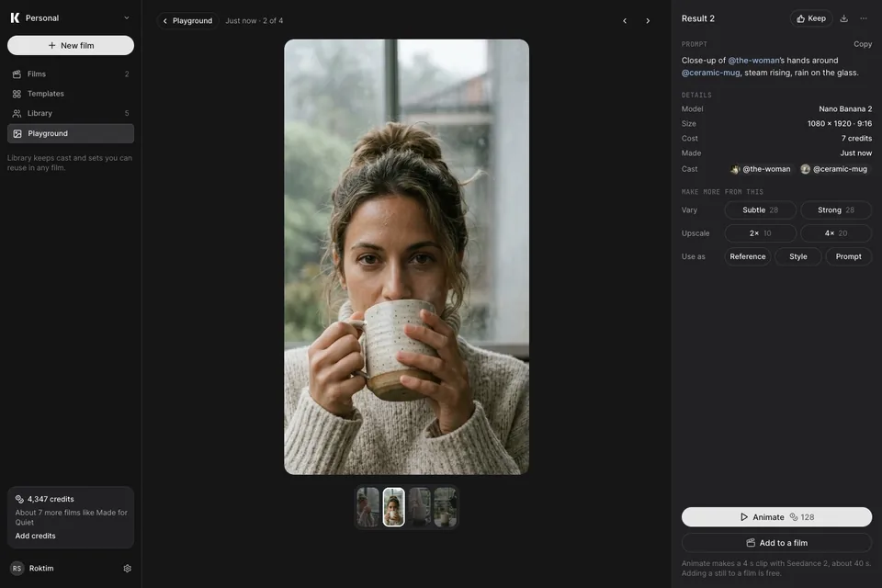Open Templates in the sidebar
The image size is (882, 588).
pos(71,94)
